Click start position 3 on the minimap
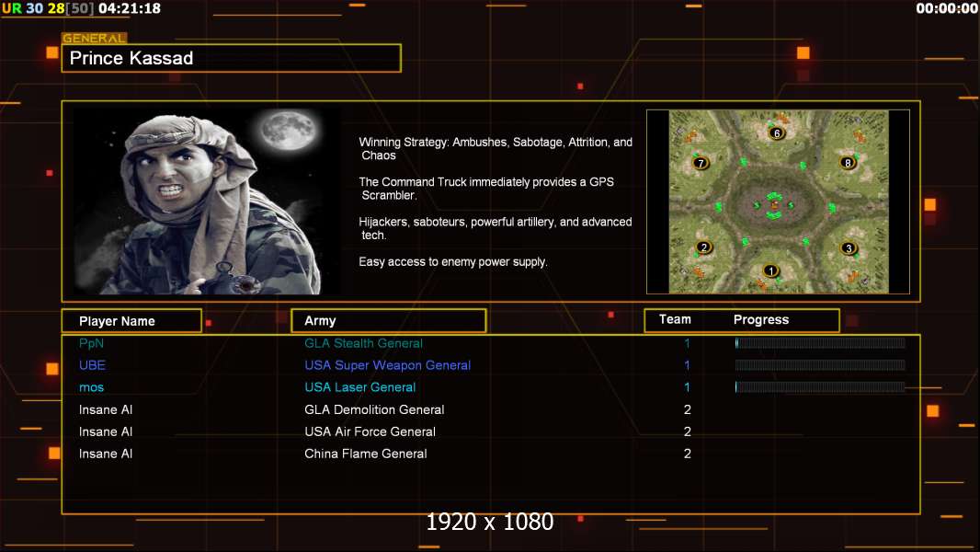Screen dimensions: 980x552 click(849, 248)
